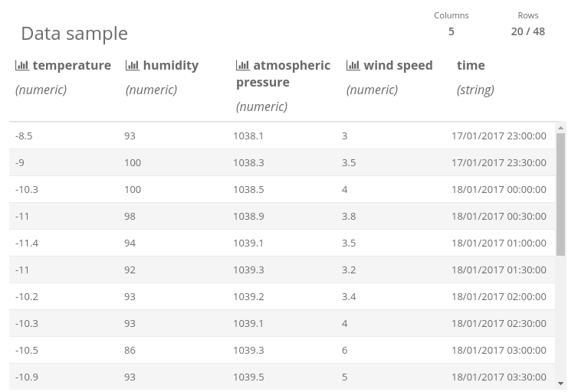The width and height of the screenshot is (568, 392).
Task: Click the 17/01/2017 23:30:00 time cell
Action: pyautogui.click(x=498, y=162)
